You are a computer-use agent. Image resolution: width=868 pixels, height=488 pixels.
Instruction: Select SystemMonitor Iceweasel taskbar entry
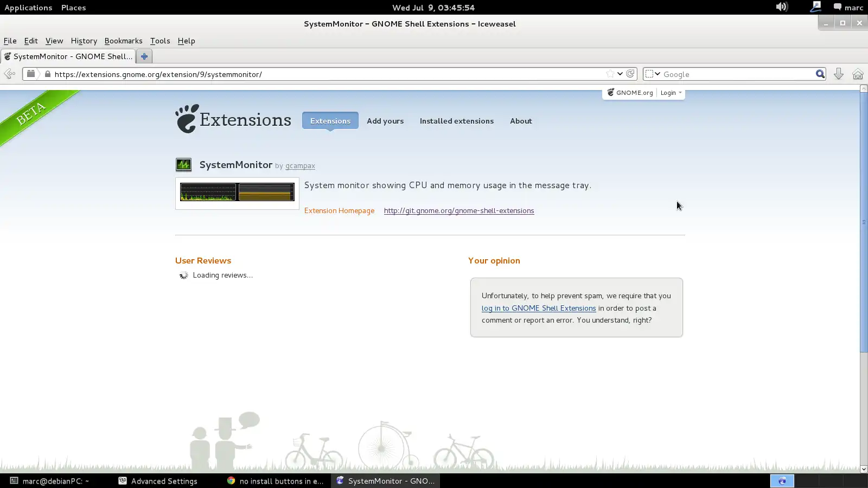[386, 481]
